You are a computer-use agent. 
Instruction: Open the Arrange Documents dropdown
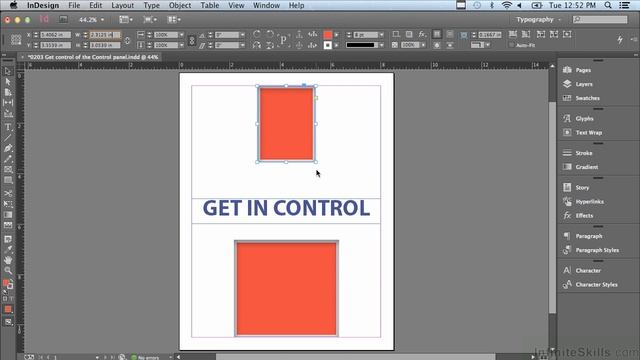tap(174, 20)
